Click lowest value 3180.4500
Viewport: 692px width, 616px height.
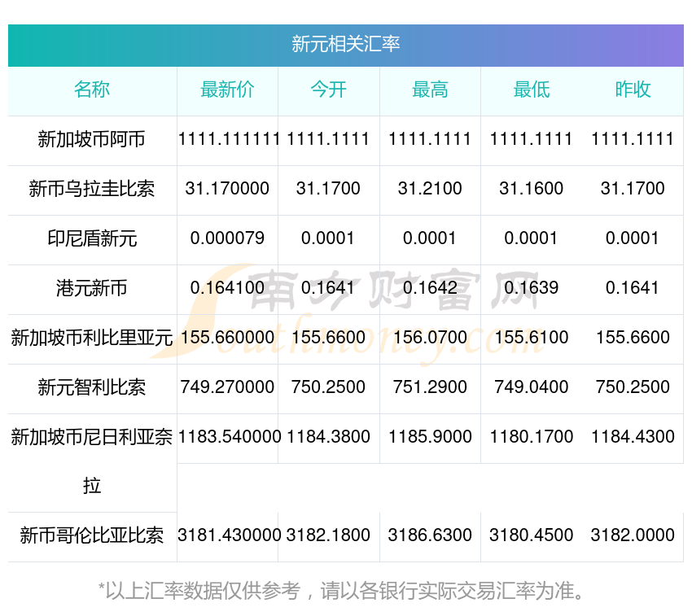tap(532, 535)
